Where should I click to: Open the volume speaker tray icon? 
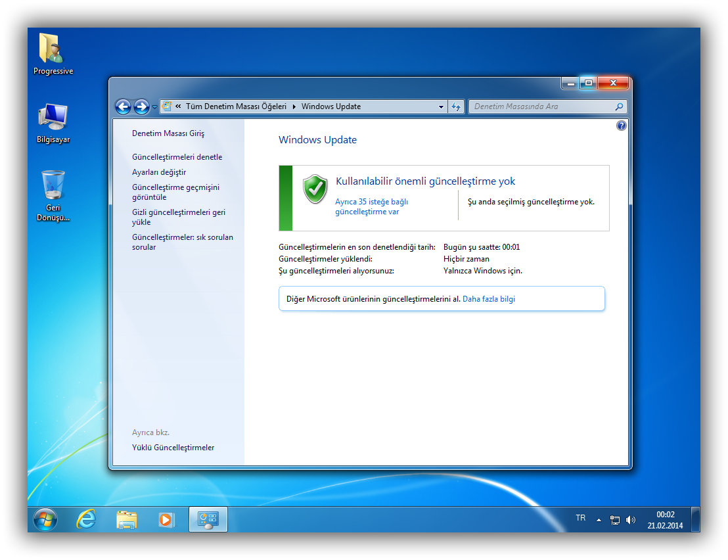(x=631, y=520)
